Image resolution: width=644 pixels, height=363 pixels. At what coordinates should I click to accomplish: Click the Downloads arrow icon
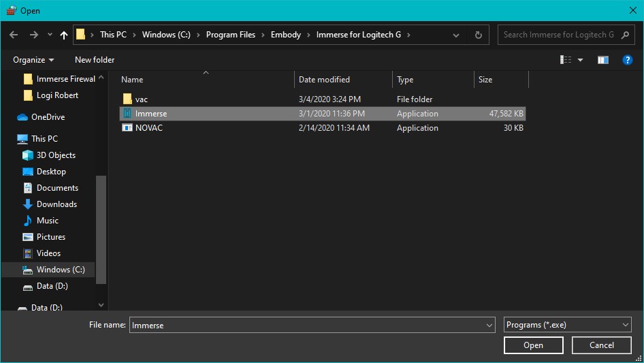27,204
